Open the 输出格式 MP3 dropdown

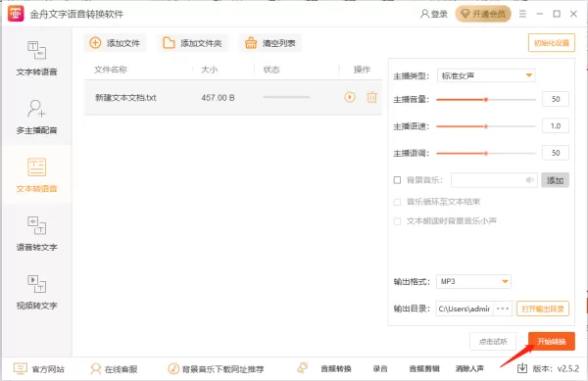(x=473, y=281)
